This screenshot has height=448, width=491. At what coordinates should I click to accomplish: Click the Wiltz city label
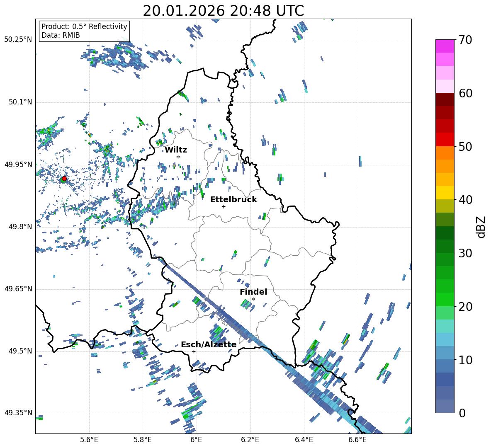pos(176,150)
